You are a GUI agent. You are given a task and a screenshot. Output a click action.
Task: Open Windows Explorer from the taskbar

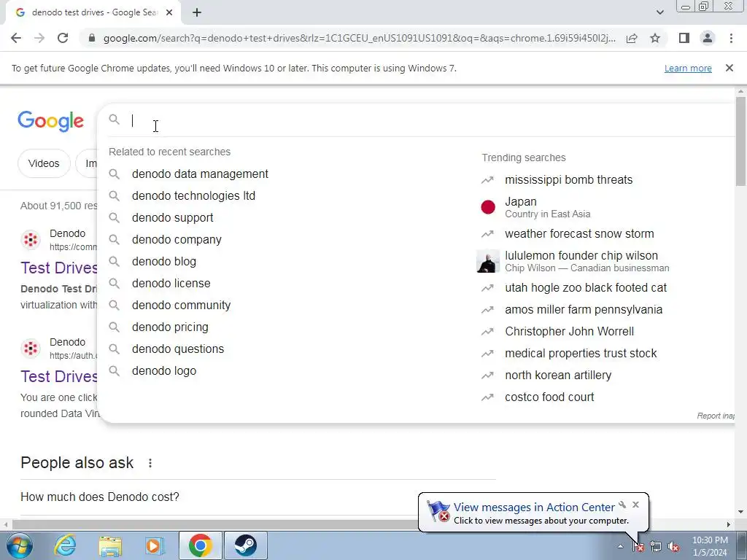coord(110,545)
